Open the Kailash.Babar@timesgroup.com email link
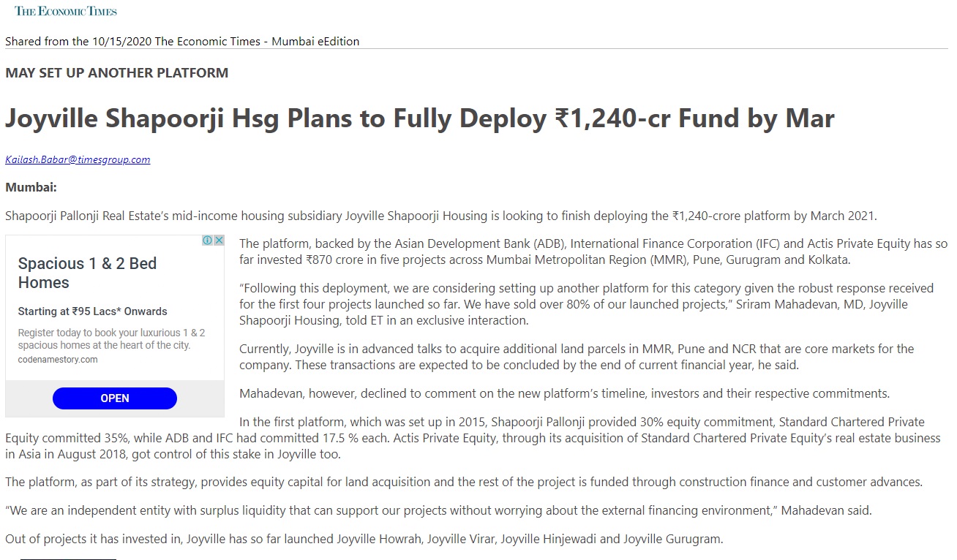Image resolution: width=957 pixels, height=560 pixels. click(78, 159)
